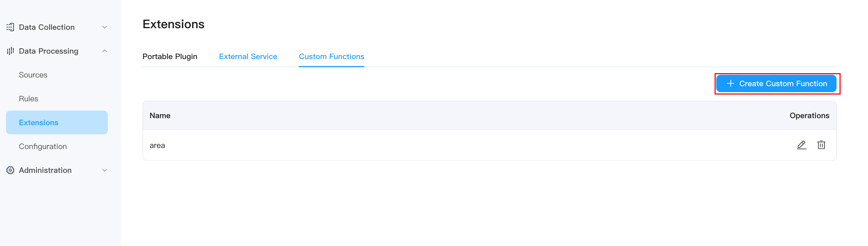Viewport: 868px width, 246px height.
Task: Open Sources in the sidebar
Action: pos(33,75)
